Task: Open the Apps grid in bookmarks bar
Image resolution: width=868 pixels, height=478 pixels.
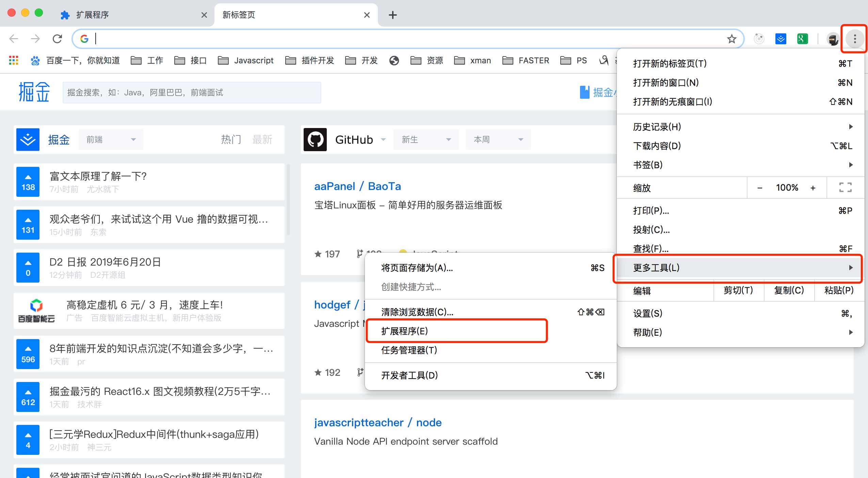Action: [x=13, y=61]
